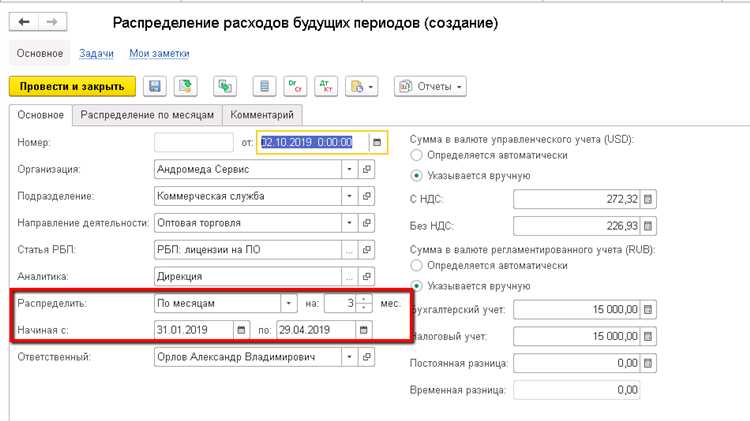The height and width of the screenshot is (421, 750).
Task: Expand the Организация dropdown
Action: click(350, 169)
